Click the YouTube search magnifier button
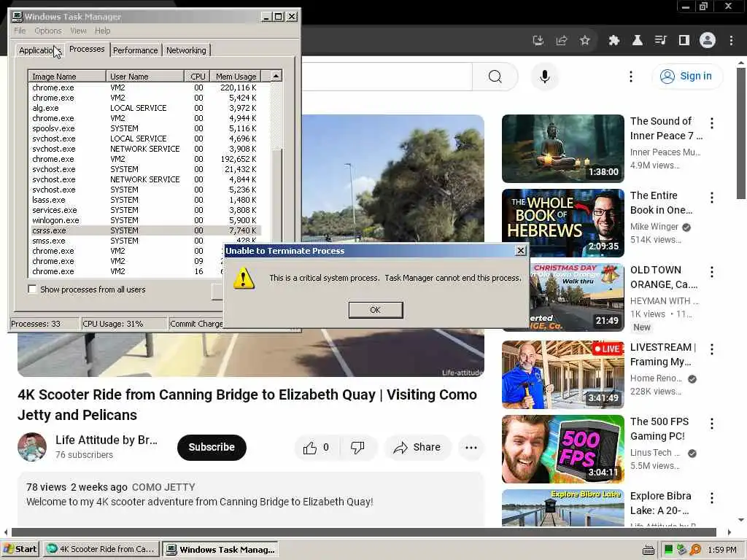The width and height of the screenshot is (747, 560). (495, 76)
